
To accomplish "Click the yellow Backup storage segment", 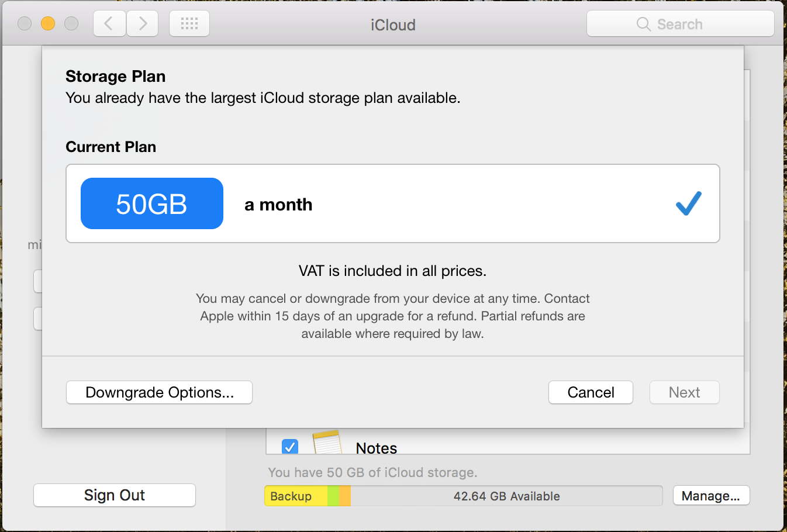I will (x=296, y=496).
